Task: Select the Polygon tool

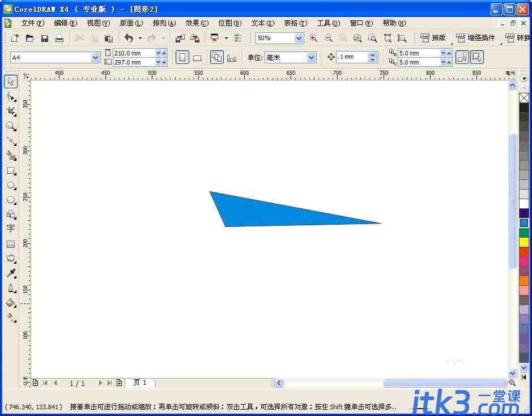Action: (x=11, y=200)
